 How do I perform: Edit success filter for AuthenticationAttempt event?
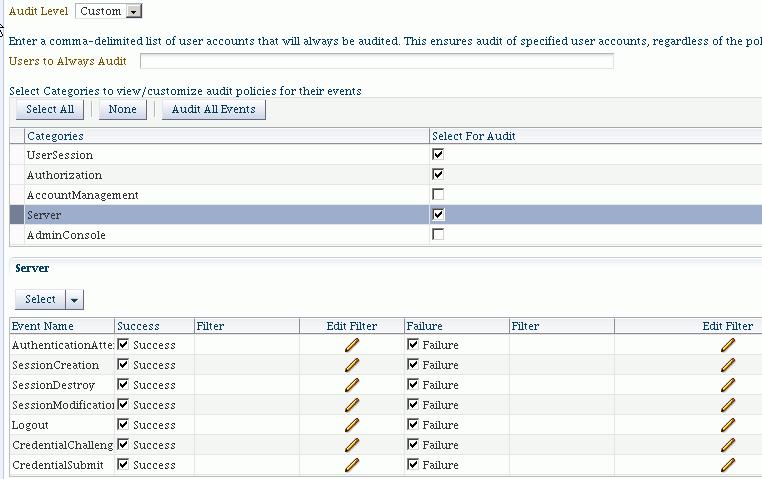352,345
